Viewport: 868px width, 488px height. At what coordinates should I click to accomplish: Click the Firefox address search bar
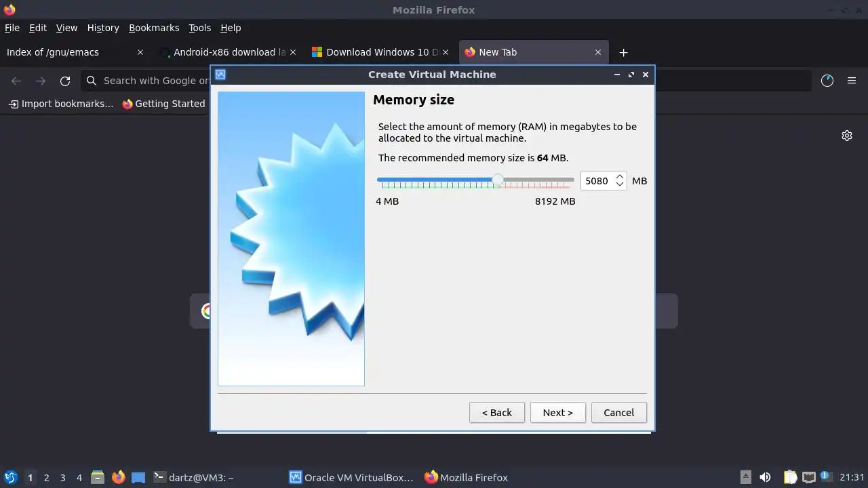coord(446,81)
